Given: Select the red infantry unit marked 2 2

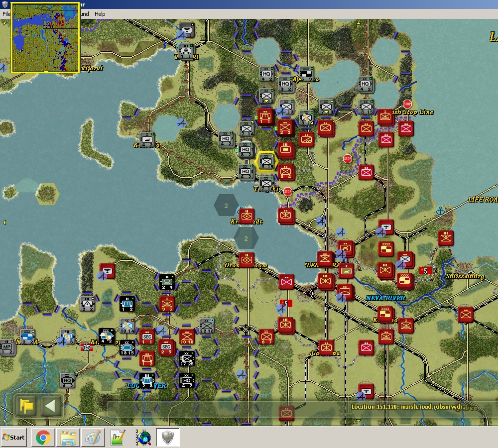Looking at the screenshot, I should point(285,127).
